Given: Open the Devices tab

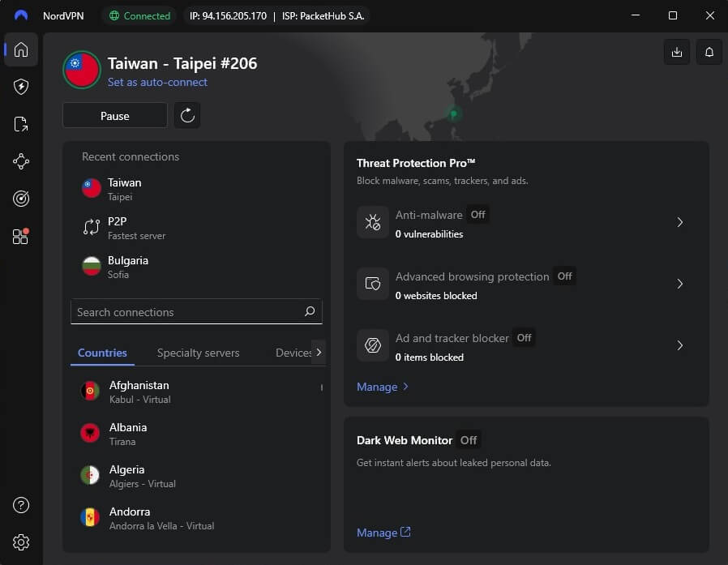Looking at the screenshot, I should click(x=293, y=353).
